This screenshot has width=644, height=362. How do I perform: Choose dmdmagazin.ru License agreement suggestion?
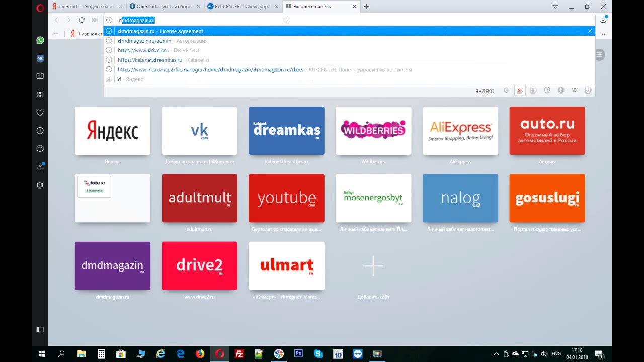[349, 31]
